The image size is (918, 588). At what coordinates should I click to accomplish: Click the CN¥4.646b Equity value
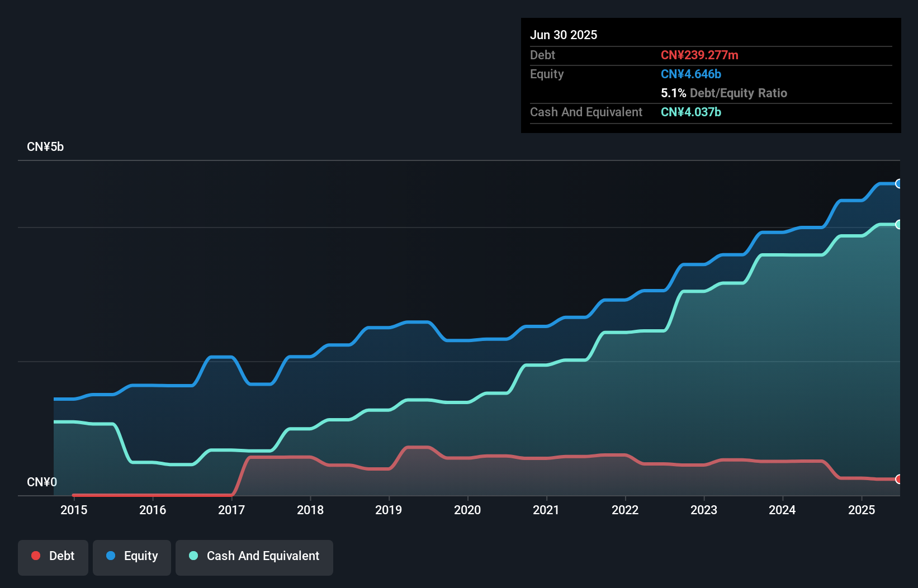coord(691,74)
